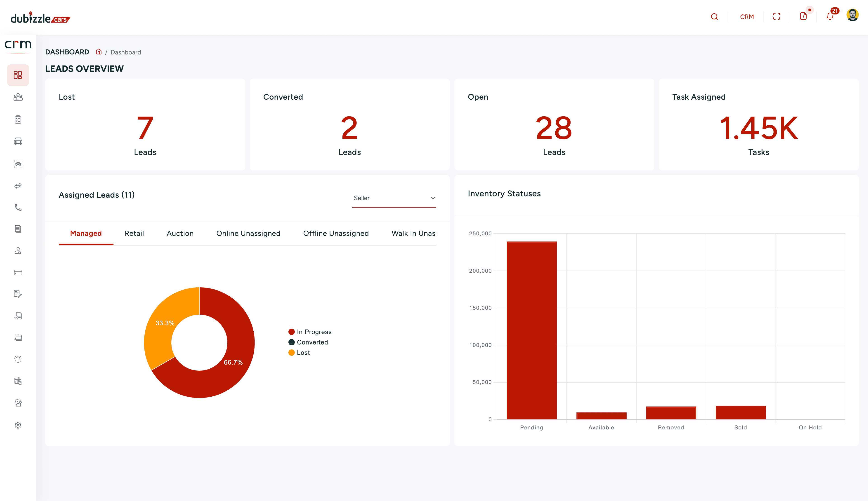The height and width of the screenshot is (501, 868).
Task: Switch to the Retail tab
Action: (134, 233)
